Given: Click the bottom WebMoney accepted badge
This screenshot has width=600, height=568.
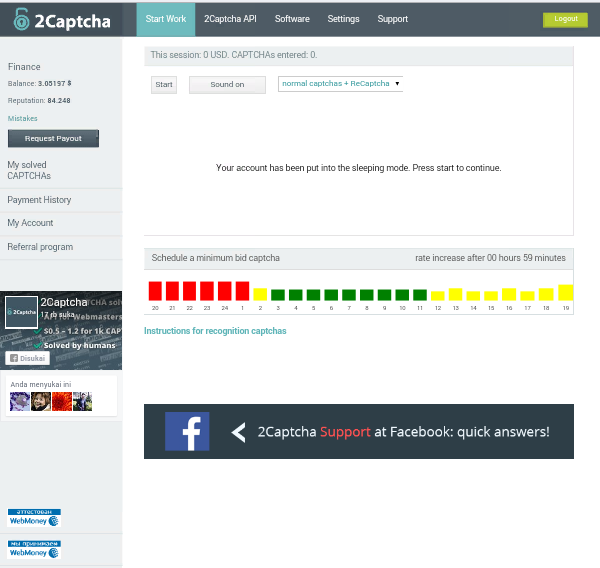Looking at the screenshot, I should tap(34, 549).
